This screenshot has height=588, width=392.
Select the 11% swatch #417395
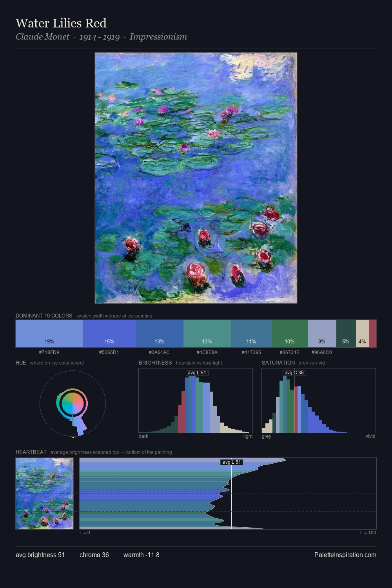(251, 334)
